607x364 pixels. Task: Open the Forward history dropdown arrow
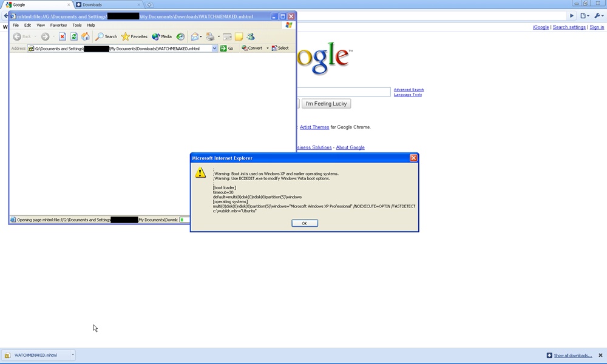53,37
